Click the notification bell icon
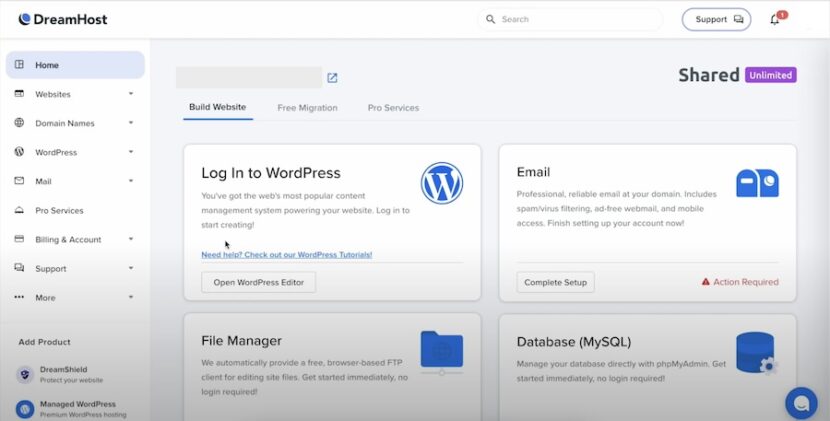830x421 pixels. pos(775,20)
